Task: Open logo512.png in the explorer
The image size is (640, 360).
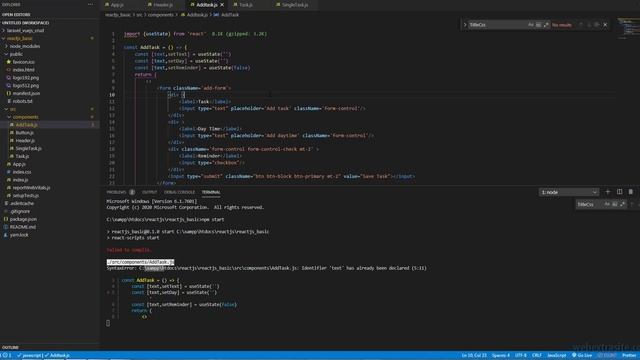Action: click(26, 85)
